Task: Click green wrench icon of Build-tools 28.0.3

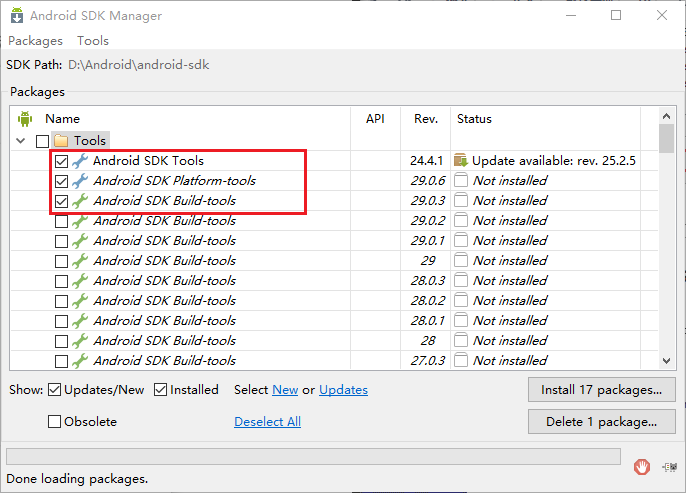Action: 80,281
